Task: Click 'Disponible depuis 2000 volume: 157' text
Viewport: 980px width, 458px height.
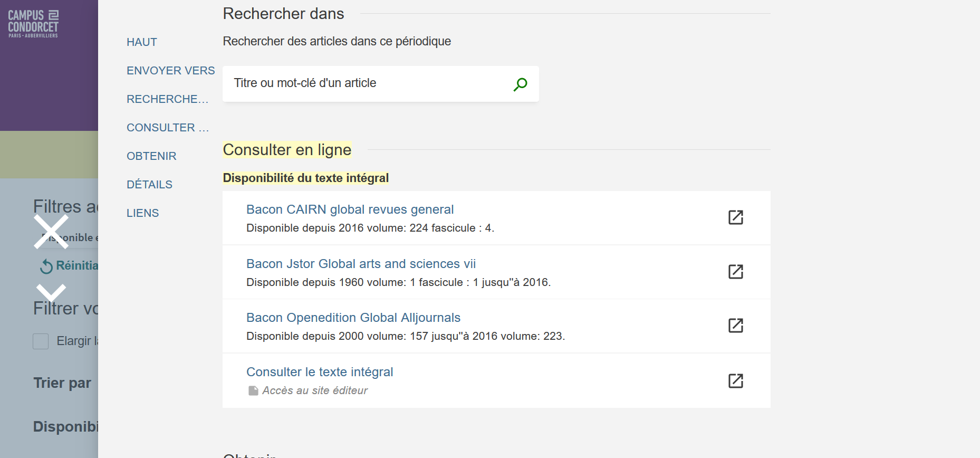Action: [x=337, y=336]
